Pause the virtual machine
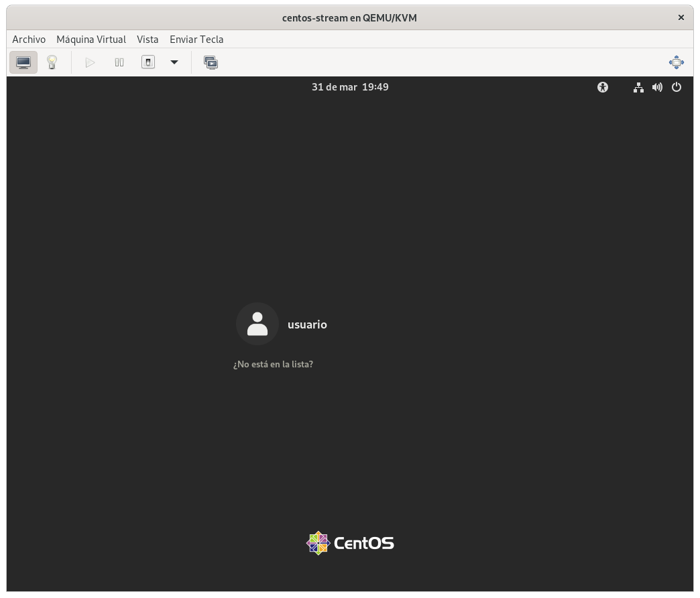700x598 pixels. [x=119, y=62]
